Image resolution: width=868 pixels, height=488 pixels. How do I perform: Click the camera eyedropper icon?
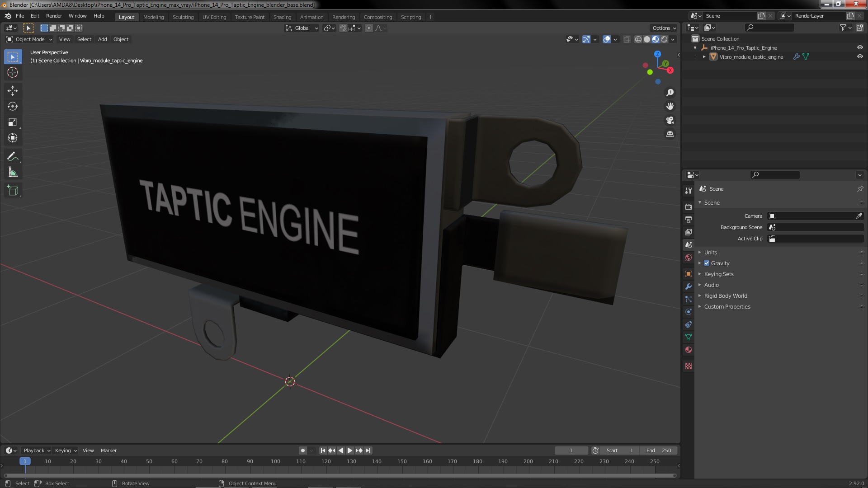tap(859, 216)
